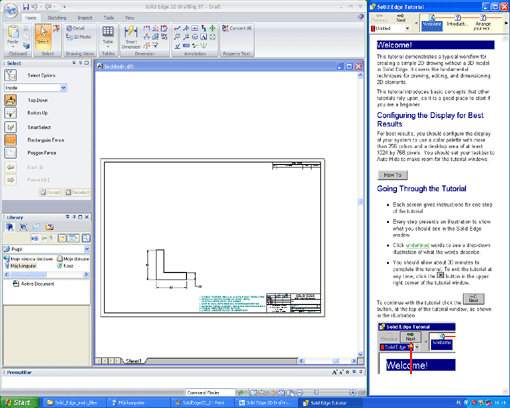
Task: Click drawing window vertical scrollbar
Action: (x=360, y=215)
